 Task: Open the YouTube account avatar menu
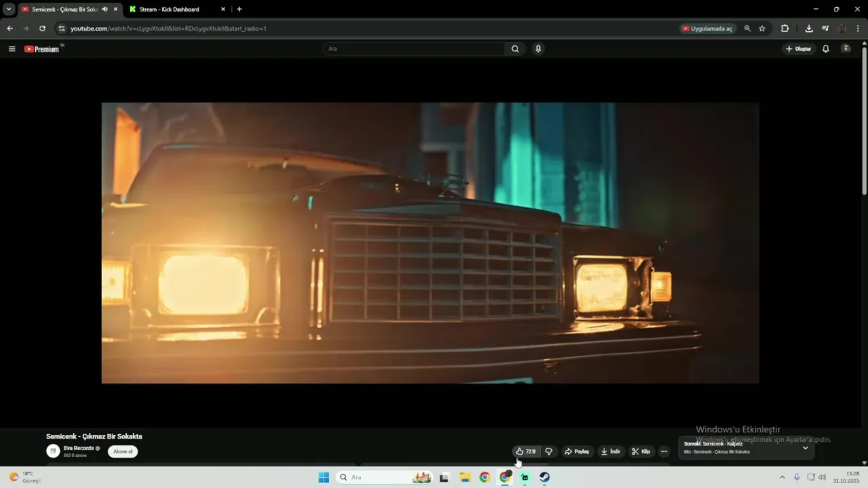click(x=846, y=49)
